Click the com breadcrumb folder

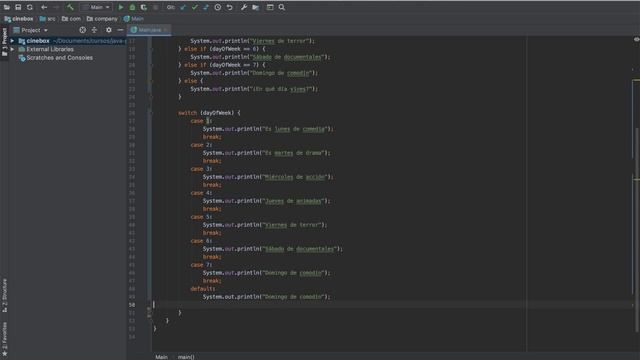point(71,19)
